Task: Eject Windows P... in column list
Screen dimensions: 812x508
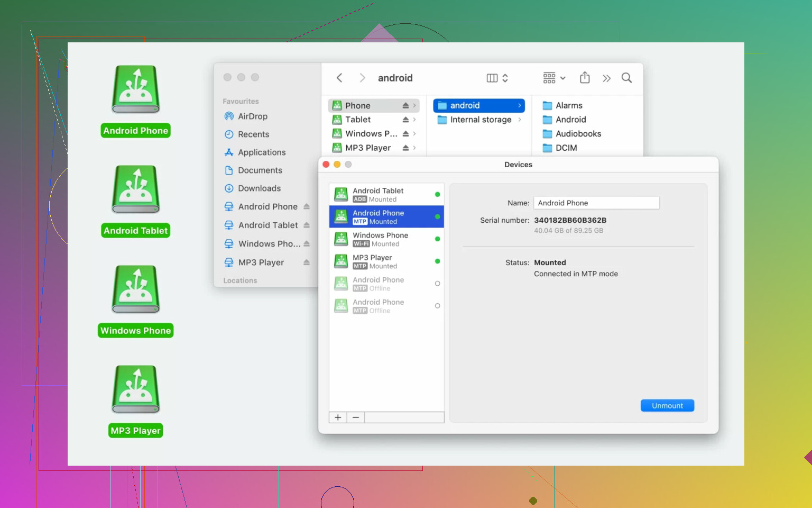Action: click(x=405, y=134)
